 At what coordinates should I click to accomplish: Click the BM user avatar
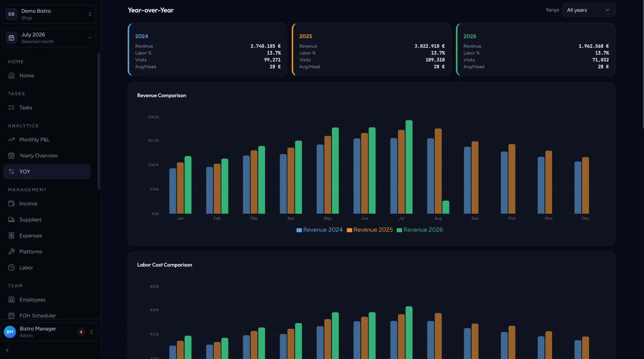(x=10, y=332)
